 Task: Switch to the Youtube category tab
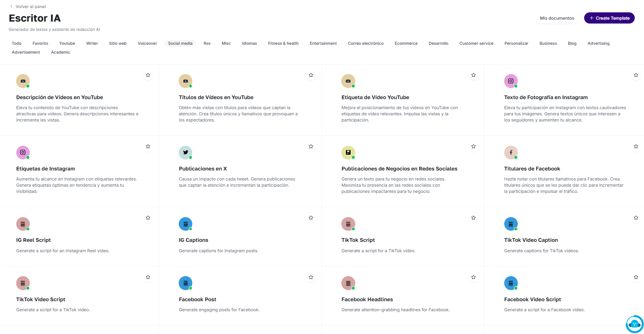coord(67,44)
